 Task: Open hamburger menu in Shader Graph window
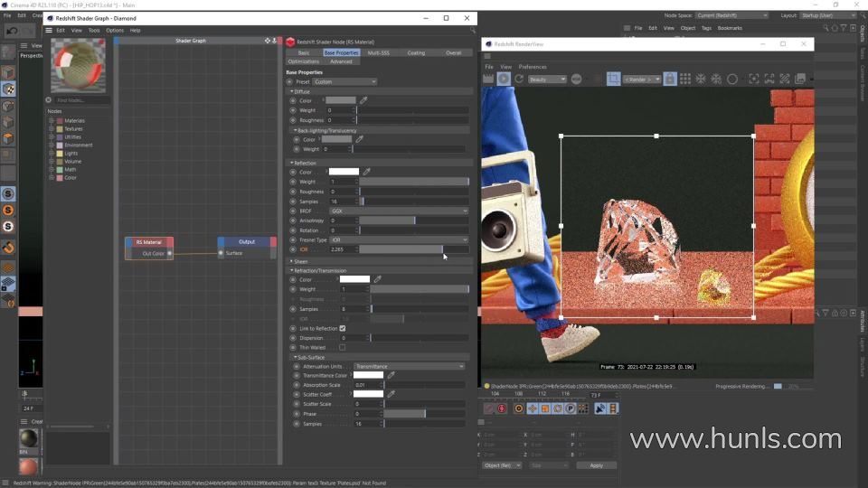pos(49,31)
